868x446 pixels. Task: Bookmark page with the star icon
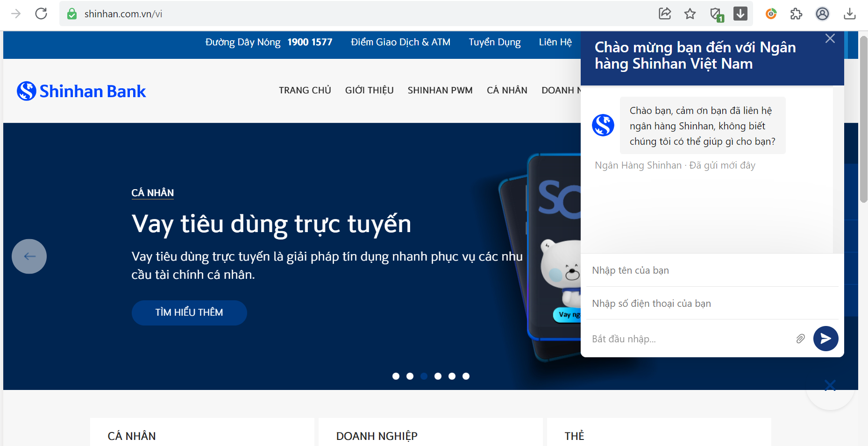[x=690, y=14]
